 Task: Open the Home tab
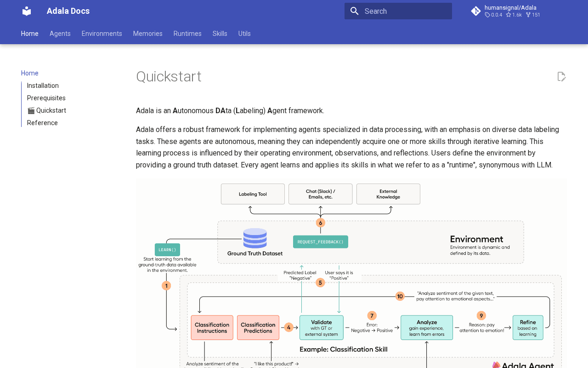pos(30,34)
